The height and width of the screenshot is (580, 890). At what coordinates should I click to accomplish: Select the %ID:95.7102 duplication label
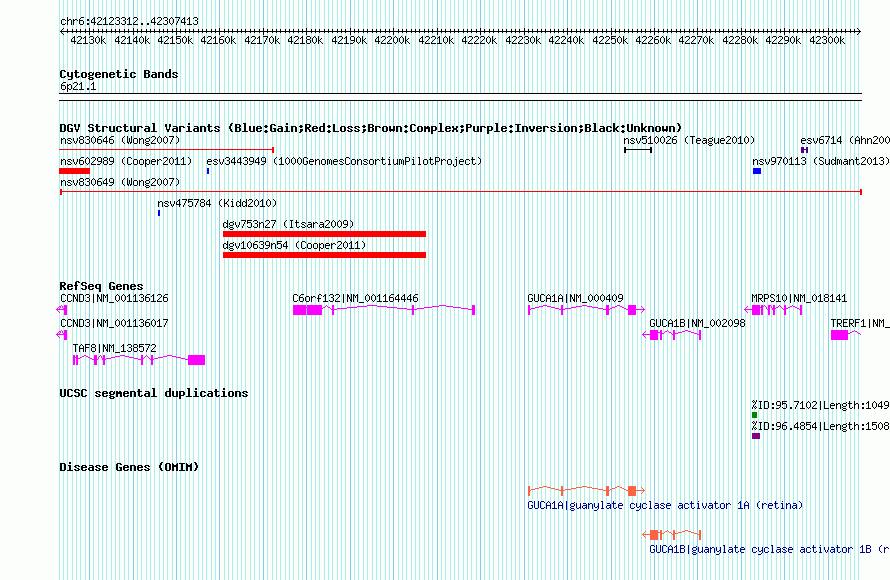pyautogui.click(x=821, y=405)
